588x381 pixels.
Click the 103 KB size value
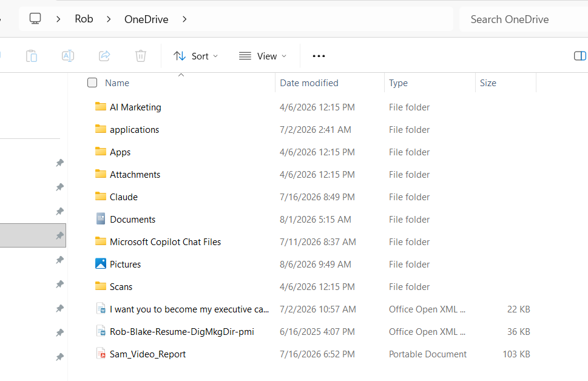[x=516, y=354]
